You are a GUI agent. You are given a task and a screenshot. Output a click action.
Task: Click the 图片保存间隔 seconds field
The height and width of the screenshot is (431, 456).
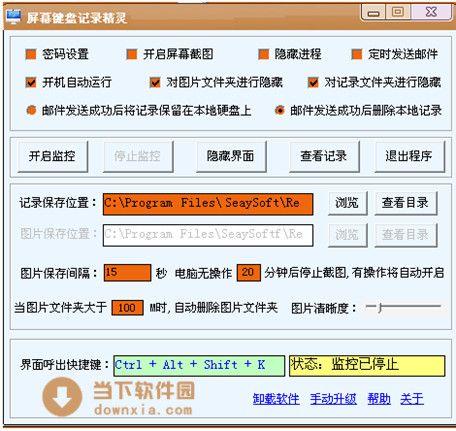(127, 273)
